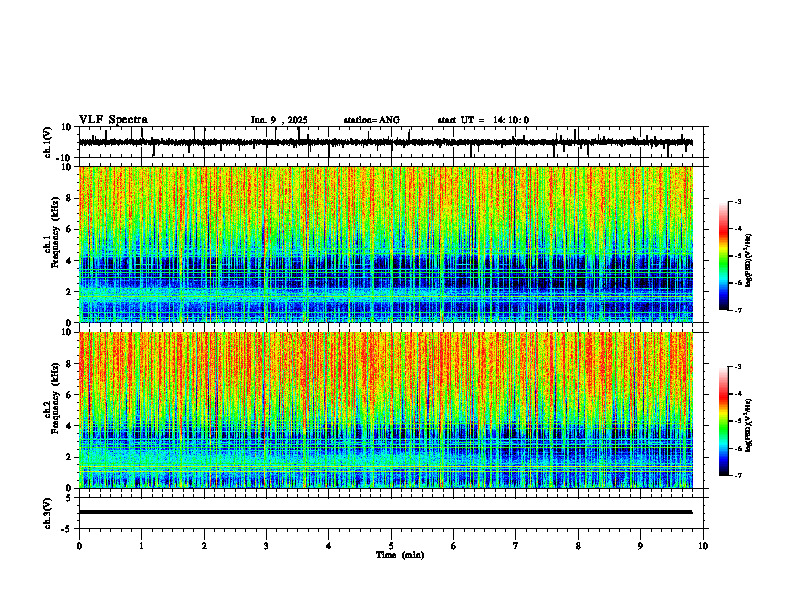Select the "station=ANG" header label
This screenshot has height=612, width=792.
pyautogui.click(x=372, y=120)
